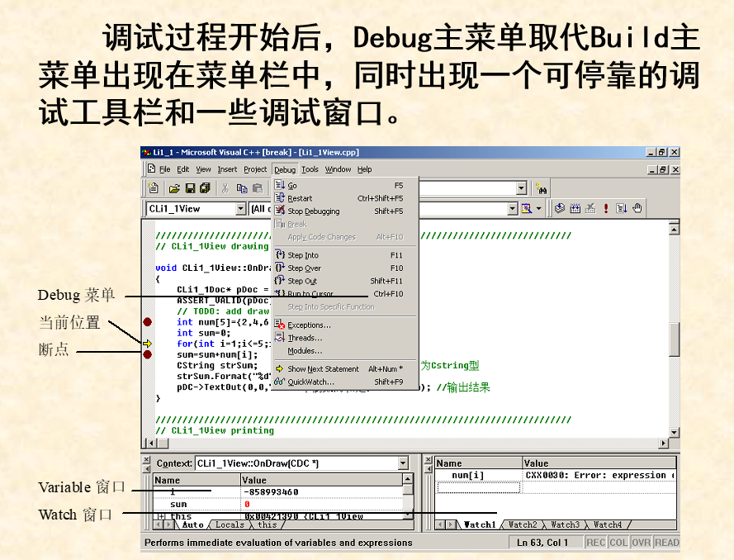Click the Paste clipboard icon
The width and height of the screenshot is (734, 560).
tap(258, 188)
